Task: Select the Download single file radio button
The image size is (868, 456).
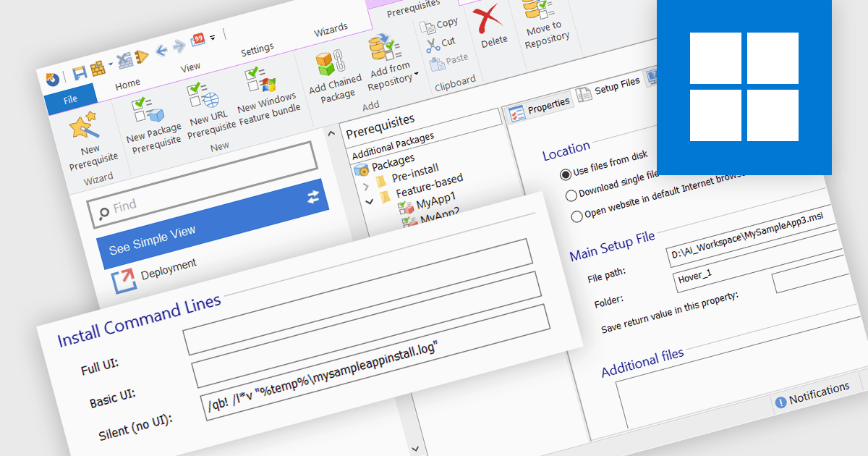Action: tap(571, 195)
